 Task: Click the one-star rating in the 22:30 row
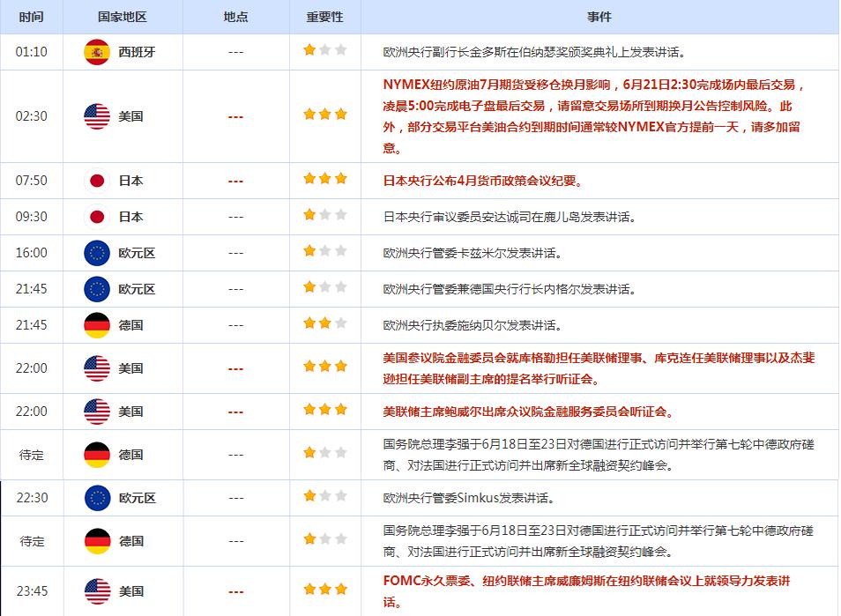point(325,495)
